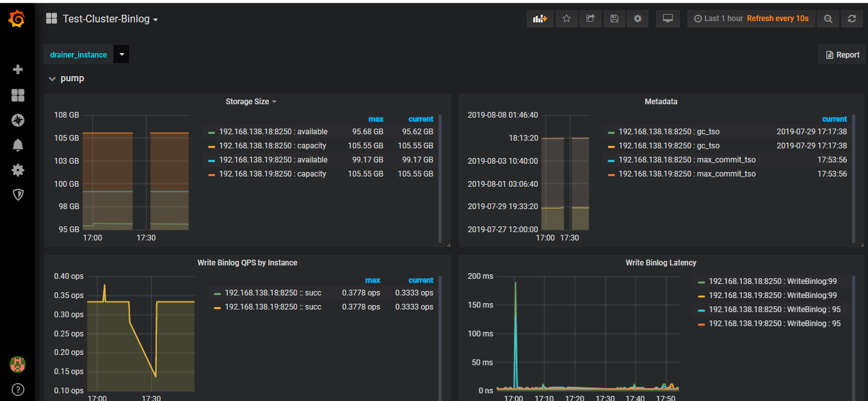Open the Create plus menu in sidebar
This screenshot has width=868, height=401.
click(x=18, y=69)
